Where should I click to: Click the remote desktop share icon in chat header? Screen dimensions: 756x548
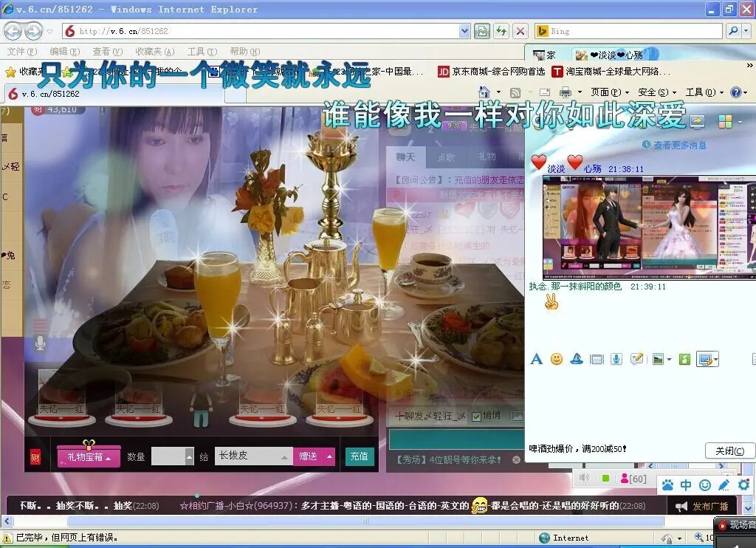[697, 122]
